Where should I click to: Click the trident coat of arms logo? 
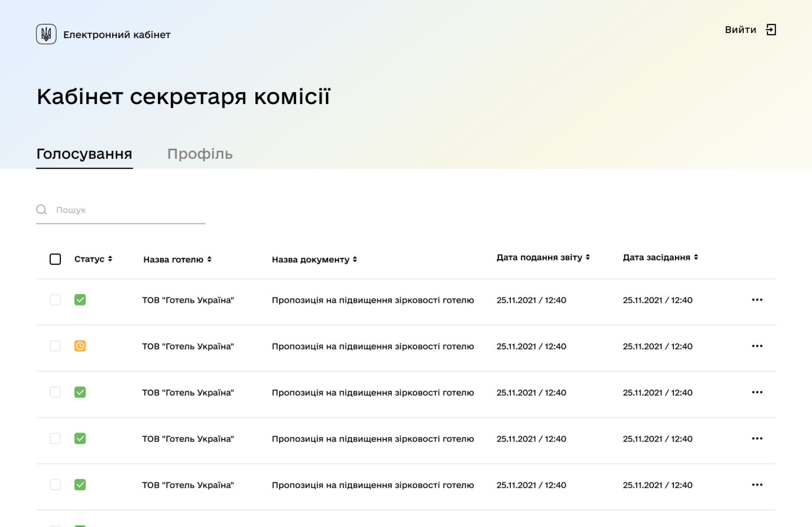46,34
